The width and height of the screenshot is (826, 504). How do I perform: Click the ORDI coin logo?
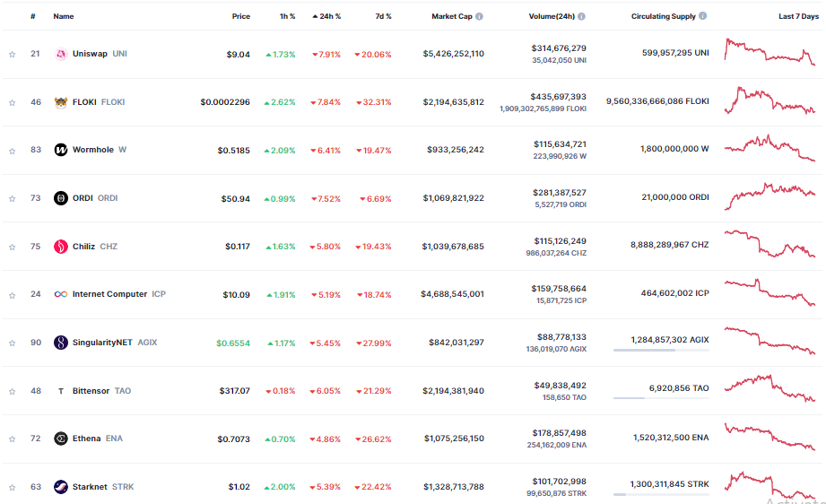point(61,198)
